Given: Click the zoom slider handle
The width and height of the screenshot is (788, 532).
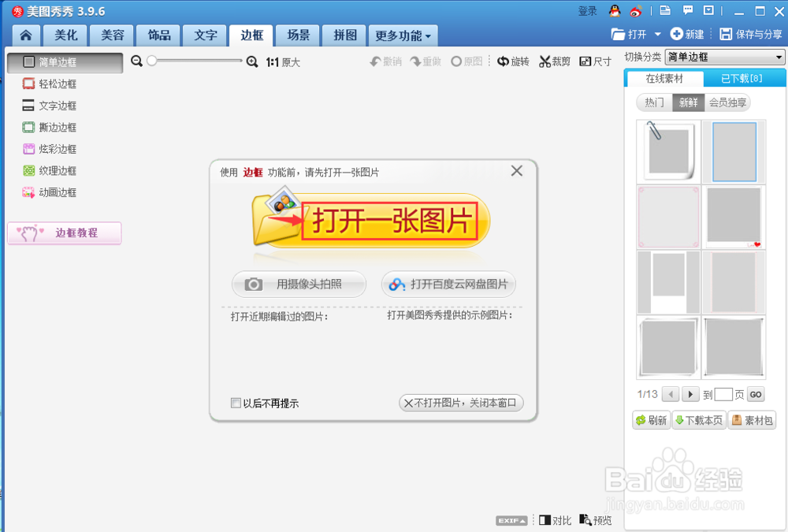Looking at the screenshot, I should point(152,61).
